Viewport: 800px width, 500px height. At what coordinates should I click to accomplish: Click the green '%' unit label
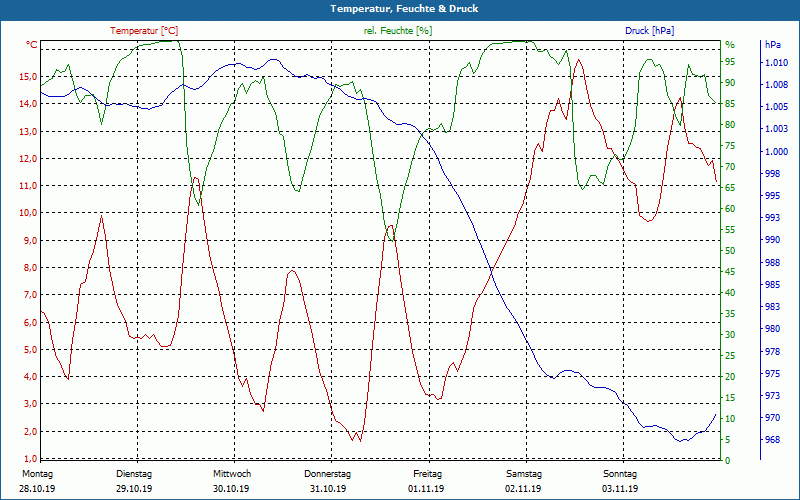730,45
